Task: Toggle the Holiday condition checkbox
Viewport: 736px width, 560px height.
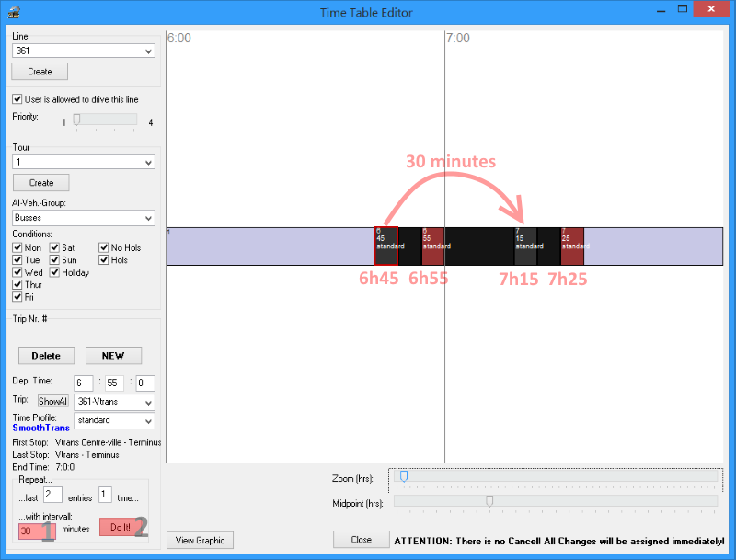Action: click(54, 272)
